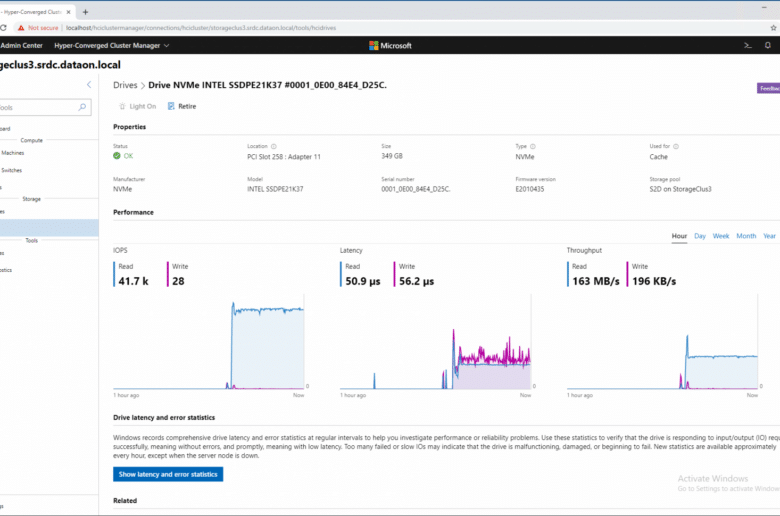
Task: Click the 349 GB size value
Action: pyautogui.click(x=392, y=156)
